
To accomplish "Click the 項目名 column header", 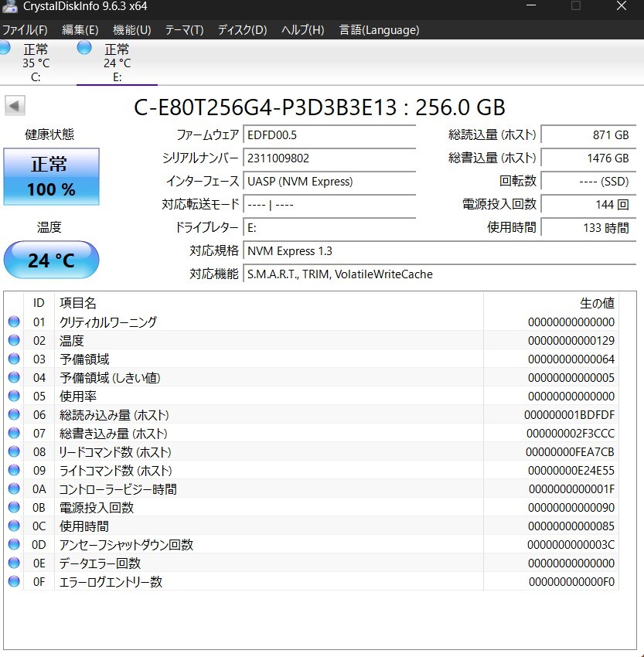I will pyautogui.click(x=78, y=303).
